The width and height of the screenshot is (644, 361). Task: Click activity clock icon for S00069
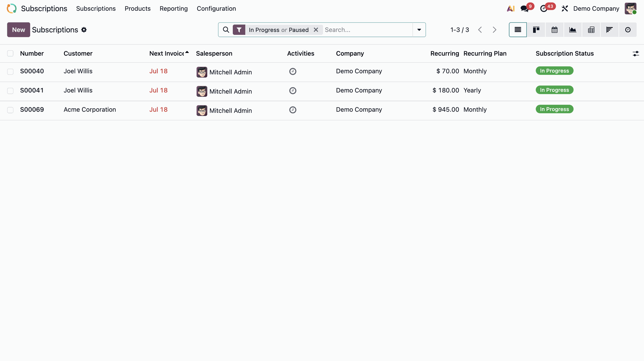coord(293,110)
